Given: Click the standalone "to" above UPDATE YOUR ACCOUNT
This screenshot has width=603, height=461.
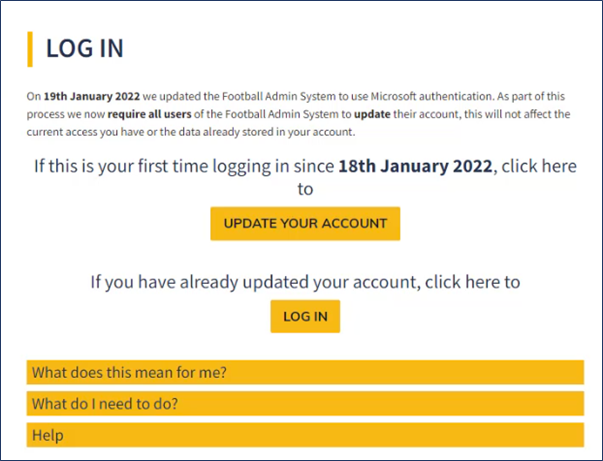Looking at the screenshot, I should 305,189.
